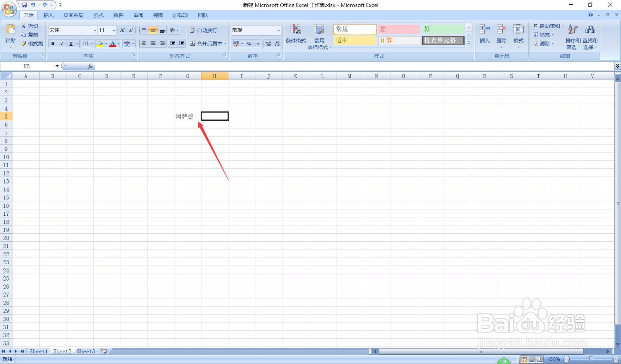Open 条件格式 conditional formatting
Screen dimensions: 621x364
pyautogui.click(x=296, y=36)
